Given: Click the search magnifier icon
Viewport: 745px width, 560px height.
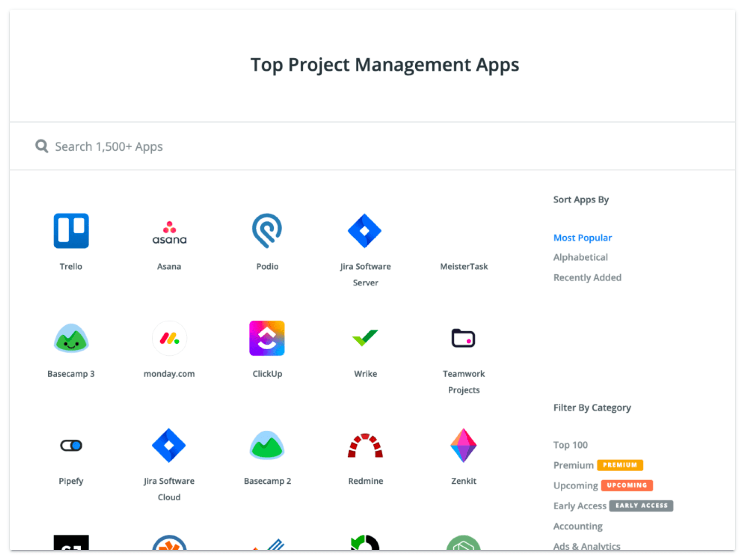Looking at the screenshot, I should 42,146.
